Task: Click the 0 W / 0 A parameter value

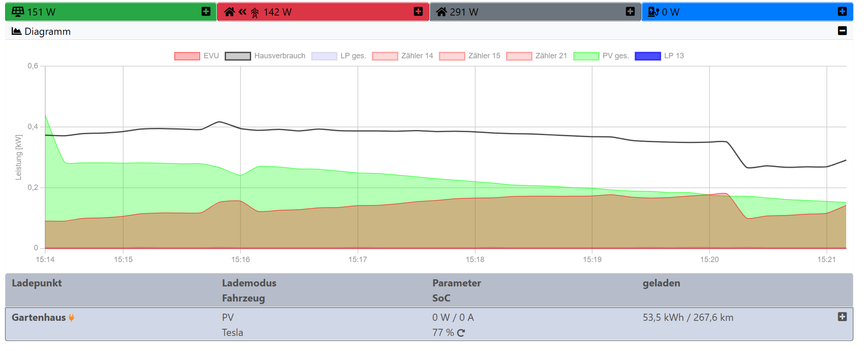Action: 453,317
